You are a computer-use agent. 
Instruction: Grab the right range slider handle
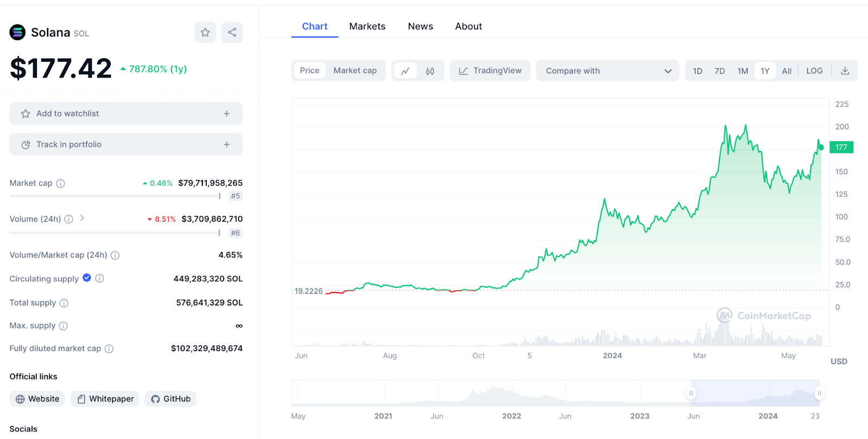pos(819,393)
